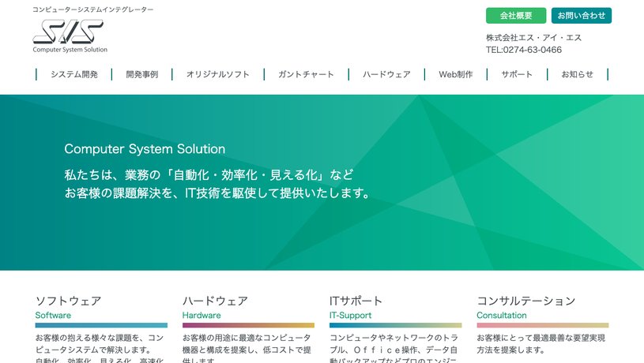Open the お問い合わせ contact button

581,16
